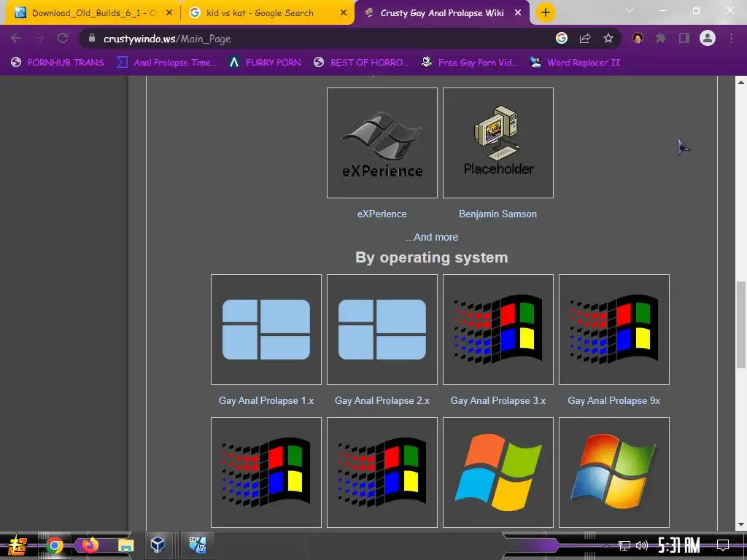The height and width of the screenshot is (560, 747).
Task: Open the FURRY PORN bookmark
Action: click(265, 63)
